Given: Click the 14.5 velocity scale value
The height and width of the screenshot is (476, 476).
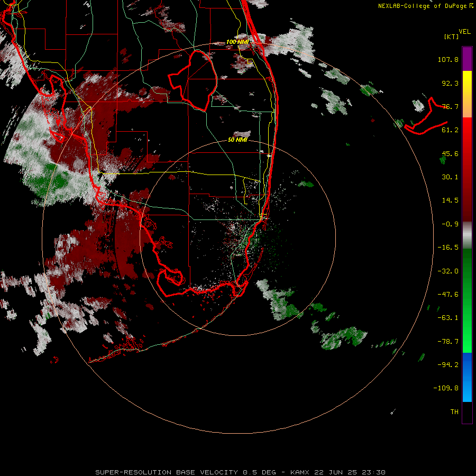Looking at the screenshot, I should click(450, 200).
